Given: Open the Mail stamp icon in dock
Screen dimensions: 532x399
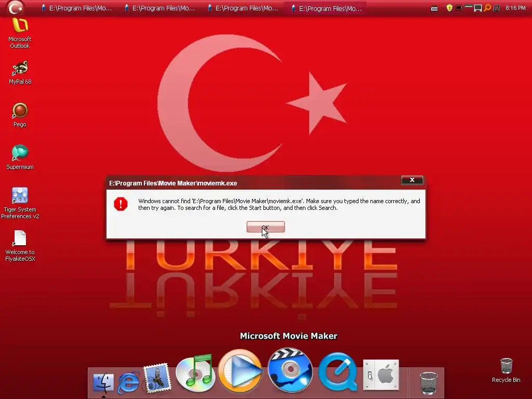Looking at the screenshot, I should coord(157,378).
